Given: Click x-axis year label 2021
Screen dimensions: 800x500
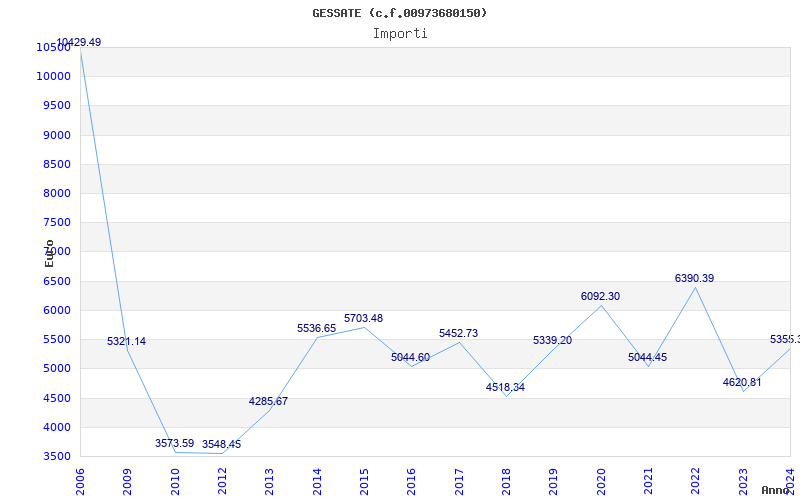Looking at the screenshot, I should (x=648, y=482).
